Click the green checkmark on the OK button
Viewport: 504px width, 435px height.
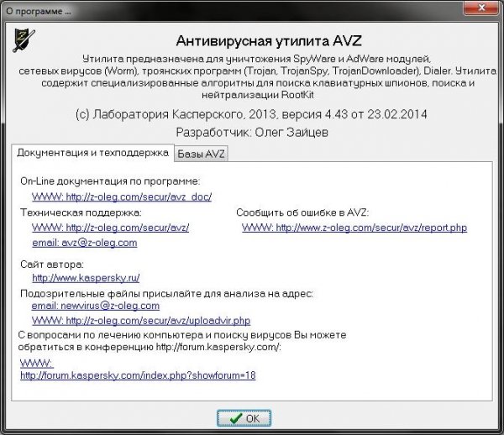pyautogui.click(x=236, y=418)
